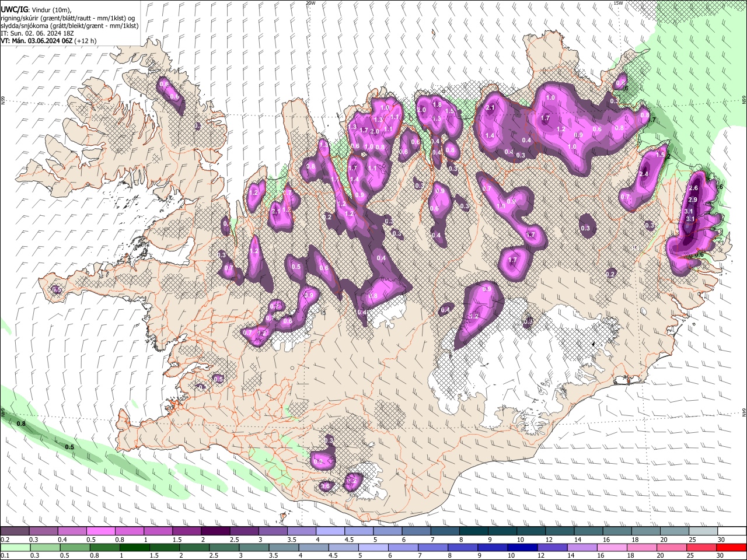Click the 'IT: Sun. 02. 06. 2024 18Z' line
The height and width of the screenshot is (560, 747).
click(x=37, y=34)
